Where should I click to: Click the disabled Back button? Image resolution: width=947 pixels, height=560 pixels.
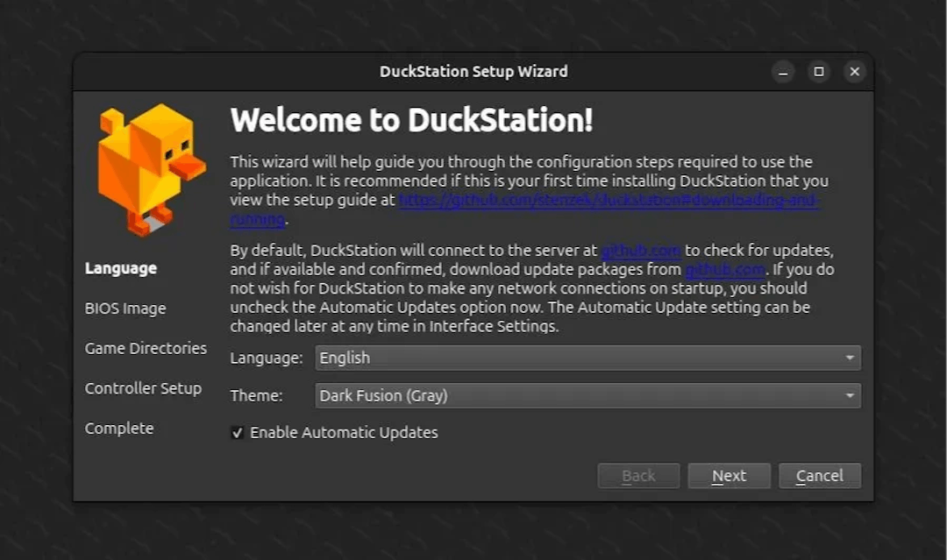(638, 476)
